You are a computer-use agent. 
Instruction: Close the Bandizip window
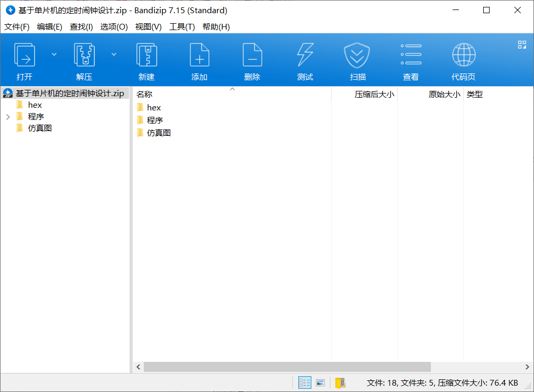tap(518, 10)
